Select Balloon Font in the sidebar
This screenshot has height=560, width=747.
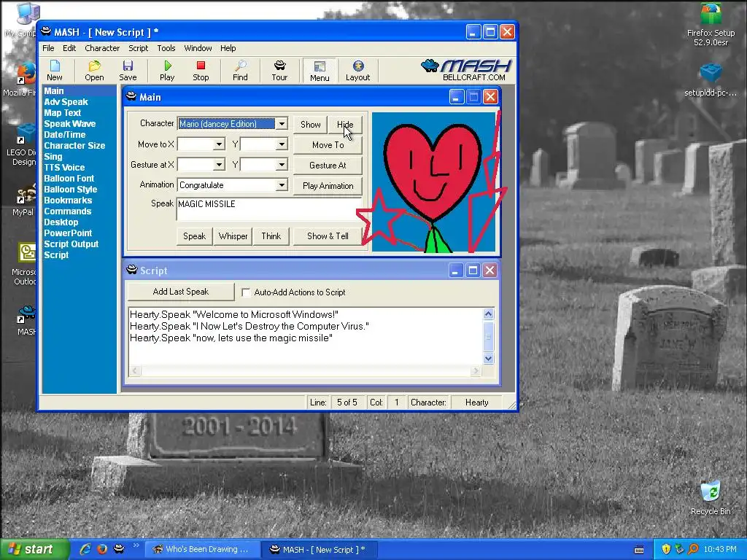click(69, 179)
